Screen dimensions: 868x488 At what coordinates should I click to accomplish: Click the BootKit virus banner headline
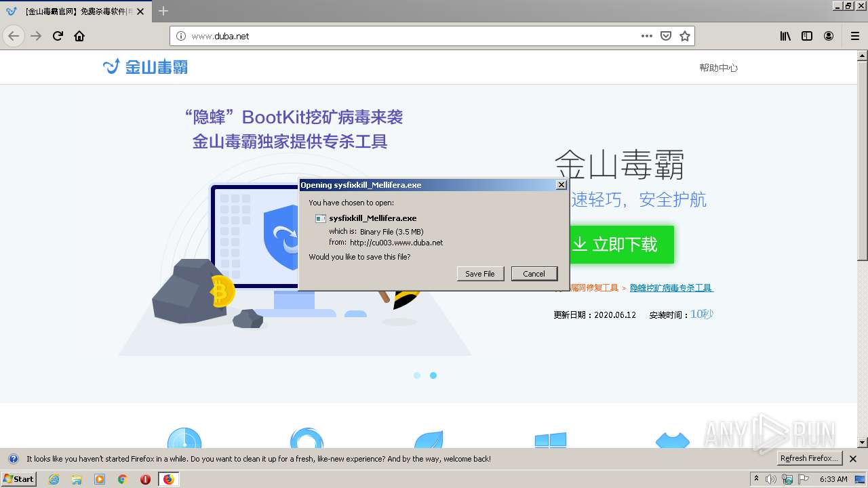(x=294, y=129)
